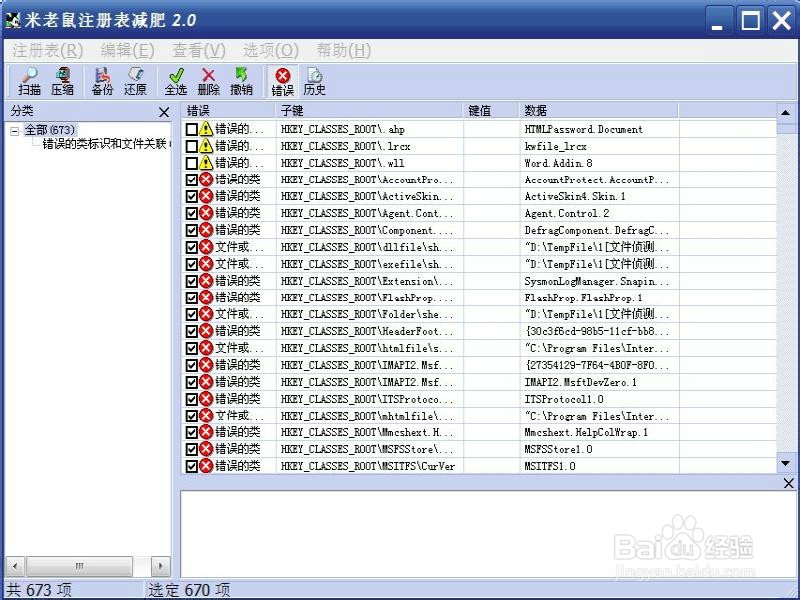Click the category panel horizontal scrollbar thumb
Image resolution: width=800 pixels, height=600 pixels.
79,566
